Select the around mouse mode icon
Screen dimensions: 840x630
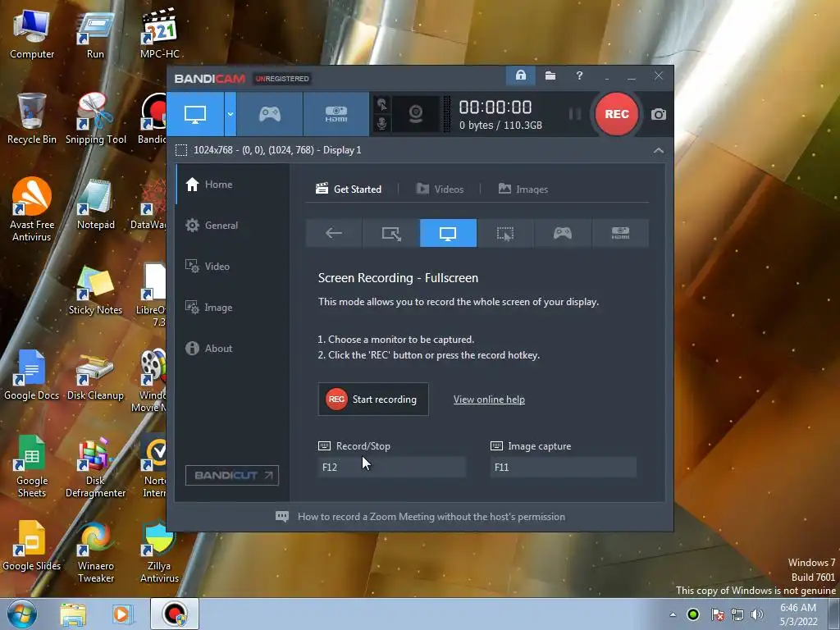[505, 233]
